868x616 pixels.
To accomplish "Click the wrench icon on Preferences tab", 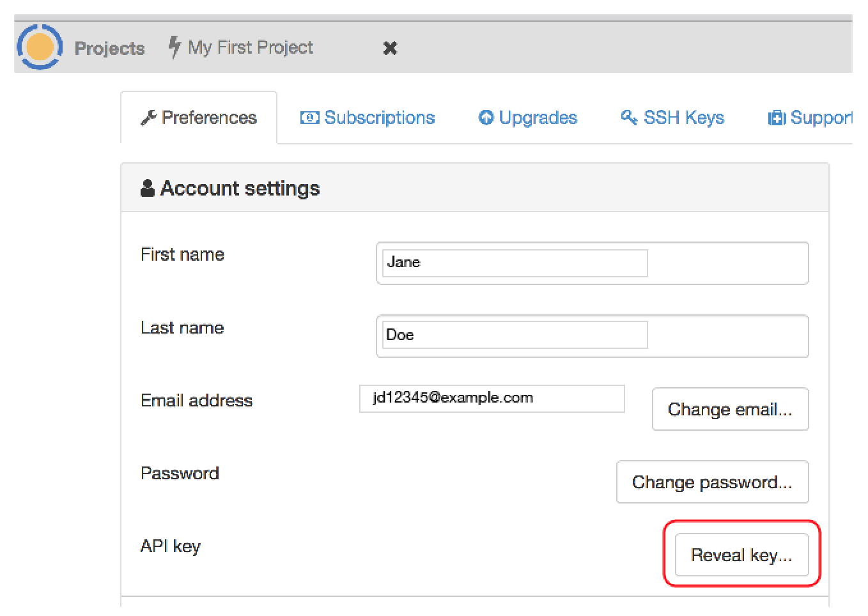I will 148,118.
